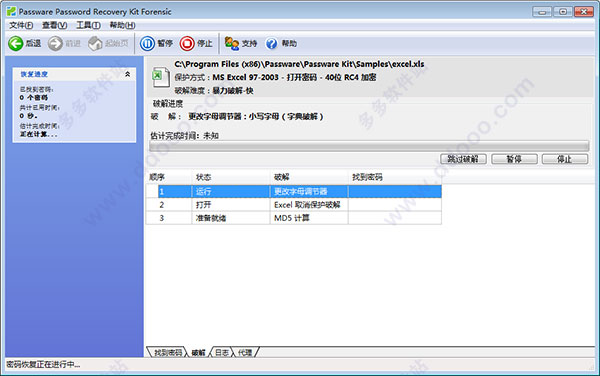Open the View (查看) menu
This screenshot has height=376, width=600.
(x=54, y=25)
